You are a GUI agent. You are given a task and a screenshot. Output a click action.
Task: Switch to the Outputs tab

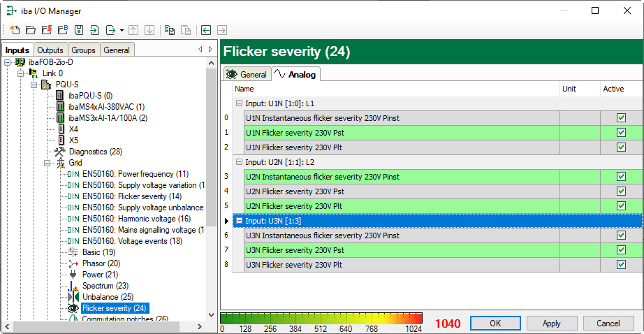tap(50, 50)
